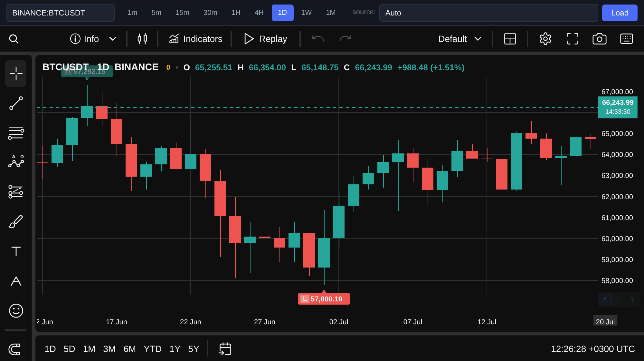Click the 67,000.00 price axis label
The height and width of the screenshot is (361, 644).
[x=617, y=92]
